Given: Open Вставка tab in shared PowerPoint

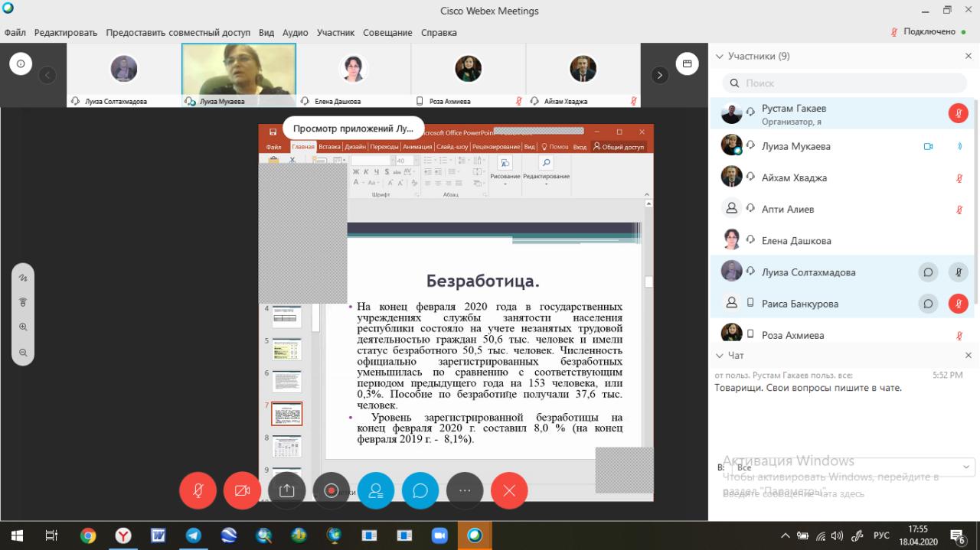Looking at the screenshot, I should (329, 147).
